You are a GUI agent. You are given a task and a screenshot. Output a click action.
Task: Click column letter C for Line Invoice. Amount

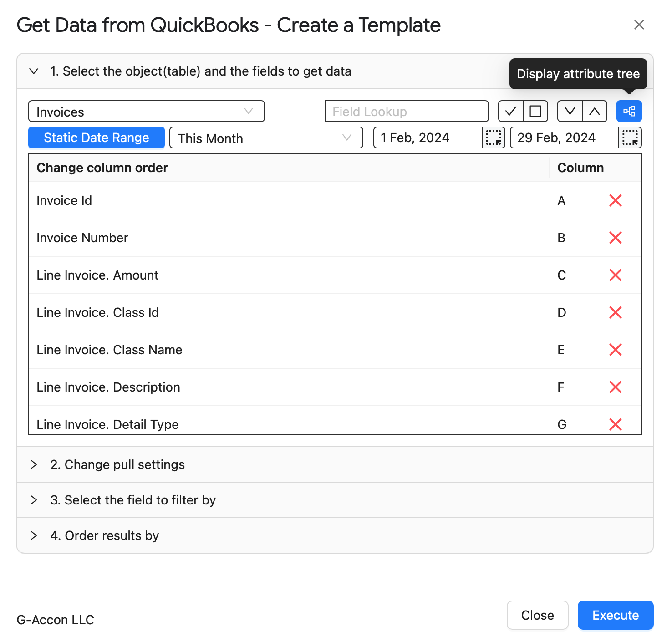pos(561,275)
